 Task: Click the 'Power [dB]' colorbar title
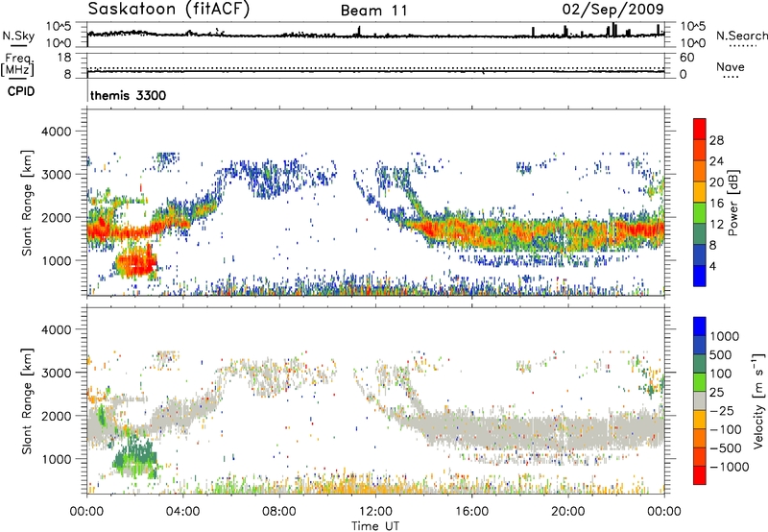pos(732,203)
